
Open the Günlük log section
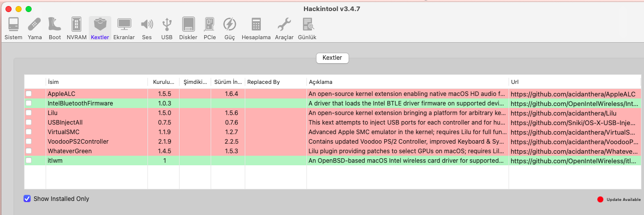307,28
